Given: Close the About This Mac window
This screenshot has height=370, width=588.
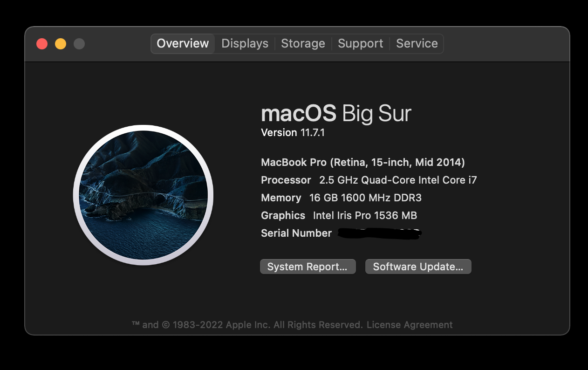Looking at the screenshot, I should coord(42,44).
